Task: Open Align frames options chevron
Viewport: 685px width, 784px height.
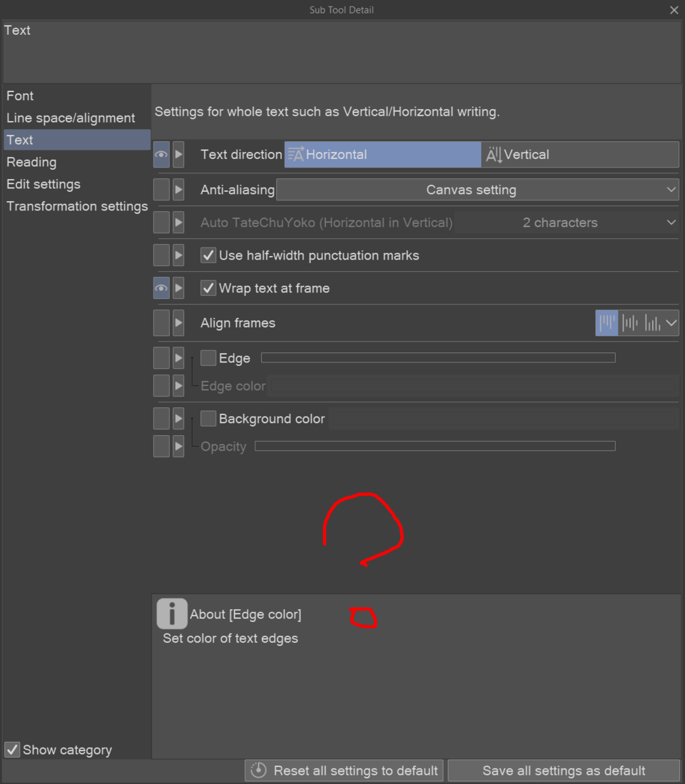Action: click(671, 323)
